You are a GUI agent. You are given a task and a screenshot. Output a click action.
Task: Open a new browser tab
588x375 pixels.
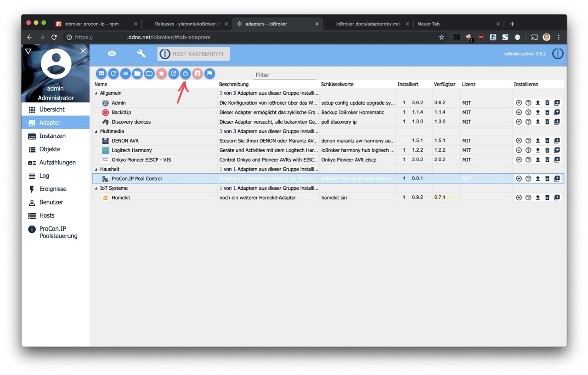[512, 24]
